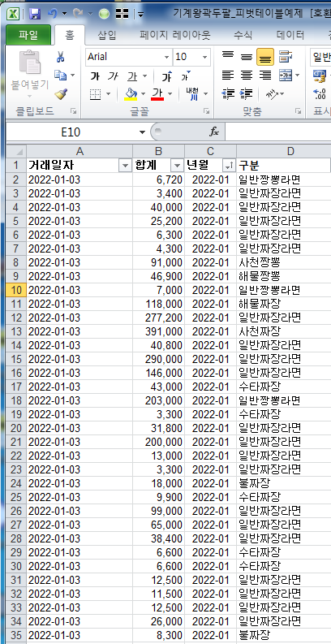331x644 pixels.
Task: Open the 파일 tab
Action: pyautogui.click(x=28, y=35)
